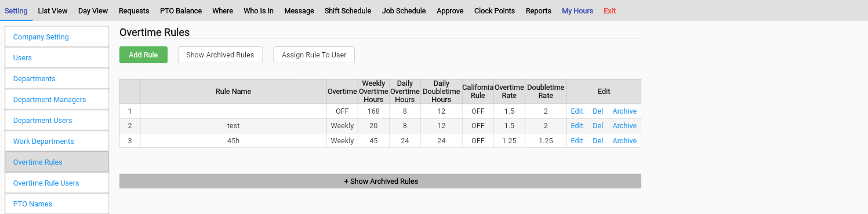Image resolution: width=868 pixels, height=214 pixels.
Task: Open Show Archived Rules button at top
Action: (x=220, y=55)
